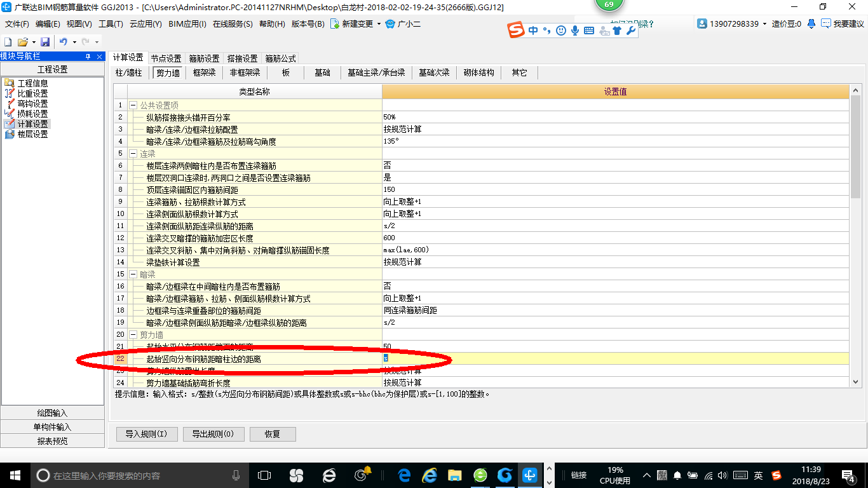The image size is (868, 488).
Task: Pin the 模块导航栏 panel
Action: click(x=88, y=57)
